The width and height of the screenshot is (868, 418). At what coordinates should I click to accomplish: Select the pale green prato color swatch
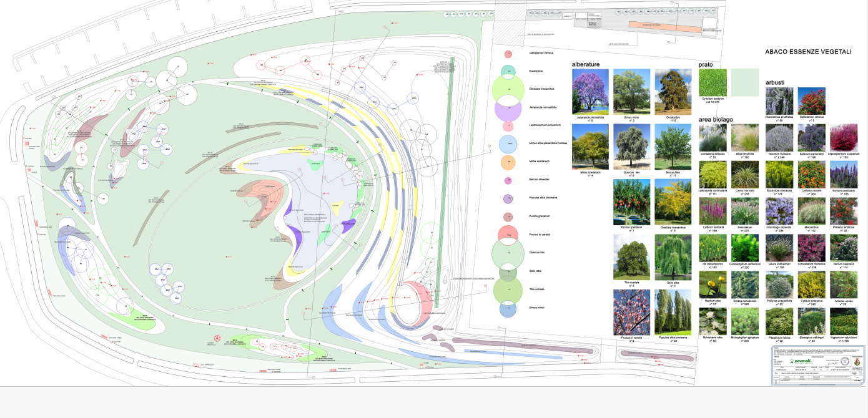point(744,82)
